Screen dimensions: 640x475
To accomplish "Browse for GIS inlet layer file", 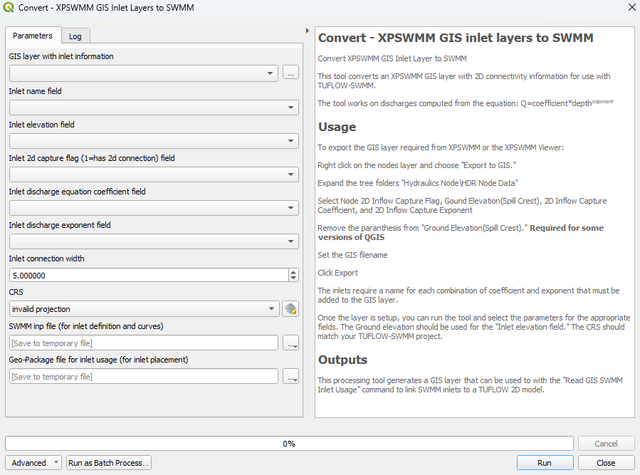I will pyautogui.click(x=291, y=73).
